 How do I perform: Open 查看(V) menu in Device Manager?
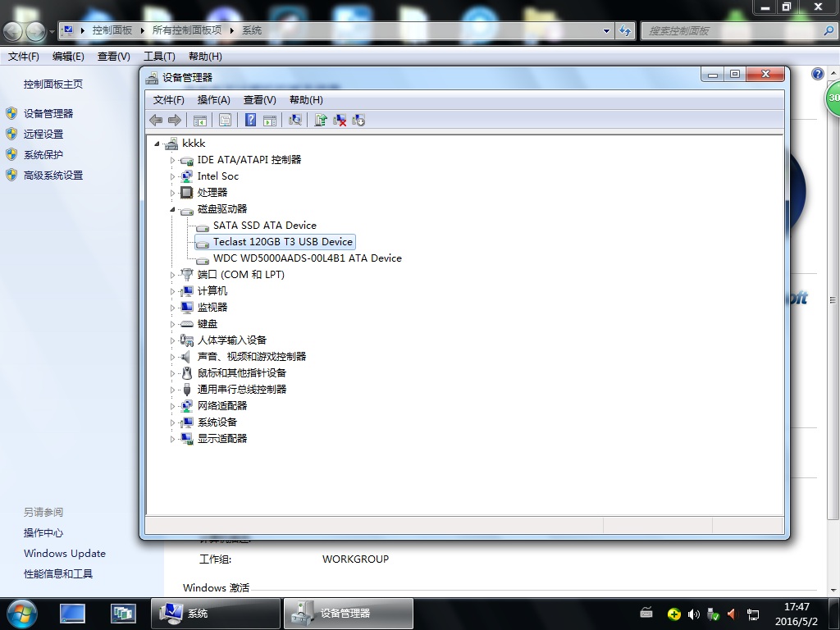click(260, 99)
